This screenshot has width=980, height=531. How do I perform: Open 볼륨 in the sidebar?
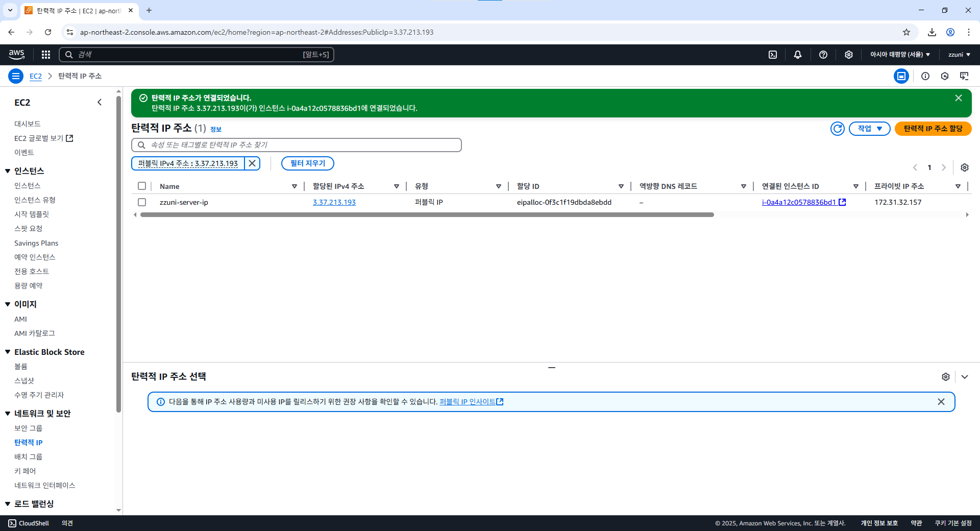pos(21,367)
